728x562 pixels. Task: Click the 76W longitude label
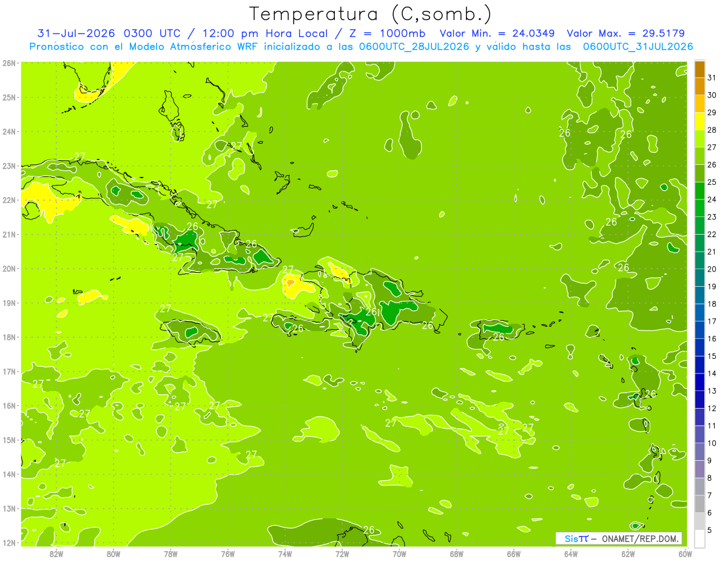coord(227,553)
